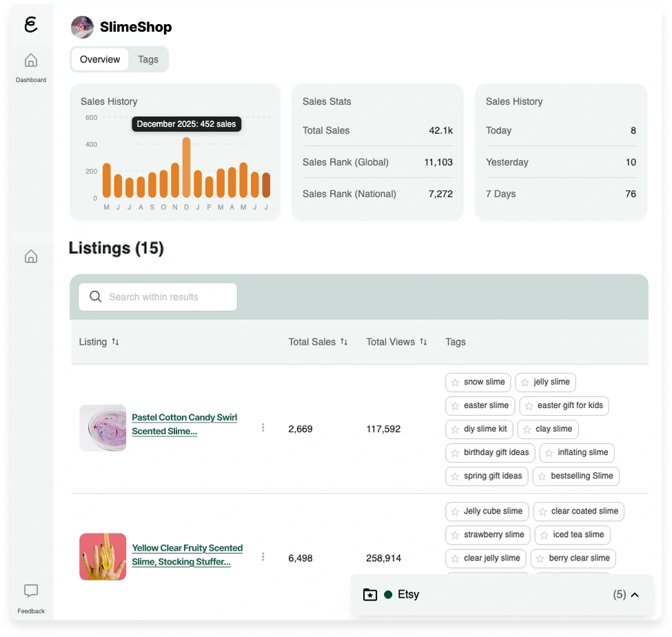Open the Dashboard home icon
Screen dimensions: 672x637
click(x=31, y=61)
